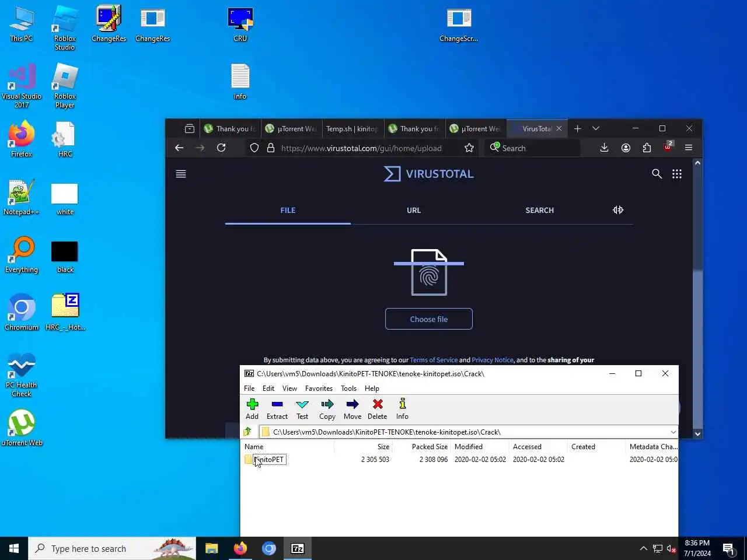Open the VirusTotal hamburger menu

coord(181,174)
